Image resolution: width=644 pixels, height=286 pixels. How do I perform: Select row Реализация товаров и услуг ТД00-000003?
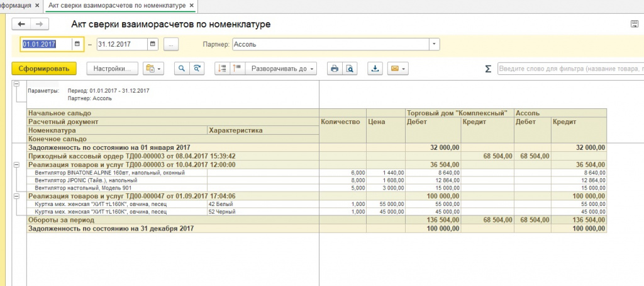click(x=316, y=164)
